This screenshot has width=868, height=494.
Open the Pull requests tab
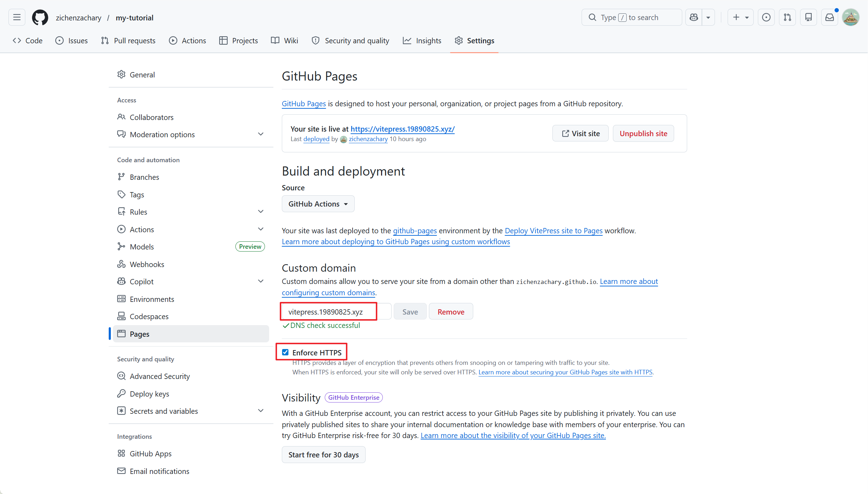coord(128,40)
